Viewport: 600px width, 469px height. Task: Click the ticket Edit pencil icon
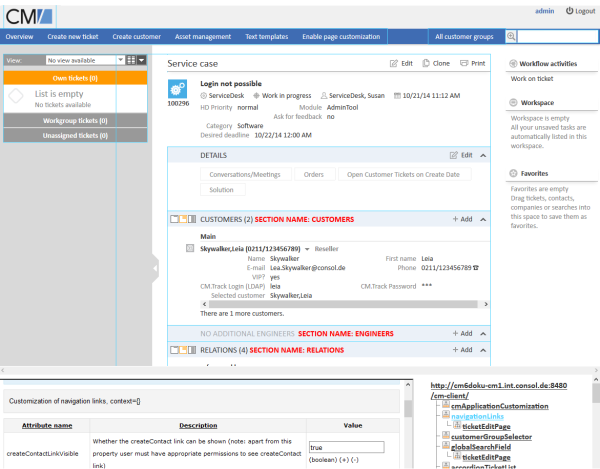pyautogui.click(x=393, y=63)
